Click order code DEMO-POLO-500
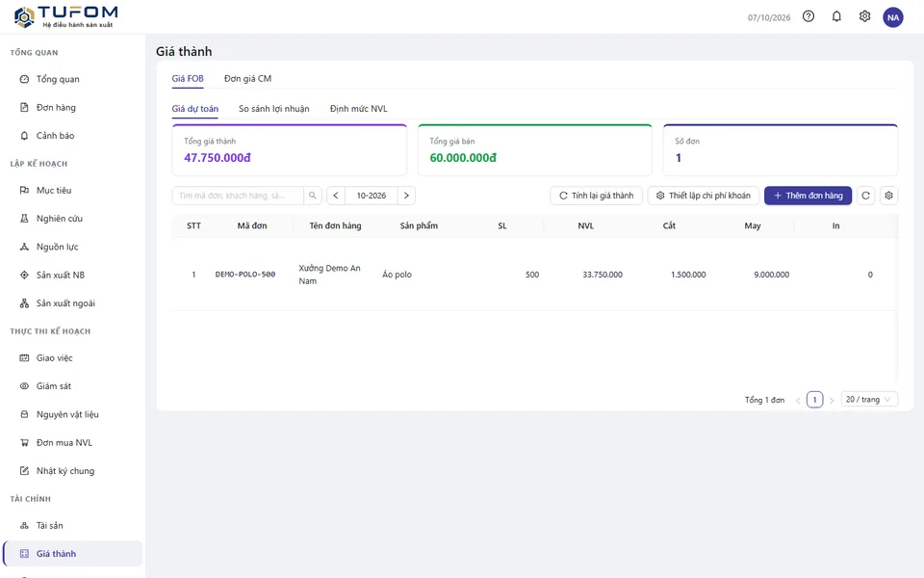The image size is (924, 578). pos(245,275)
